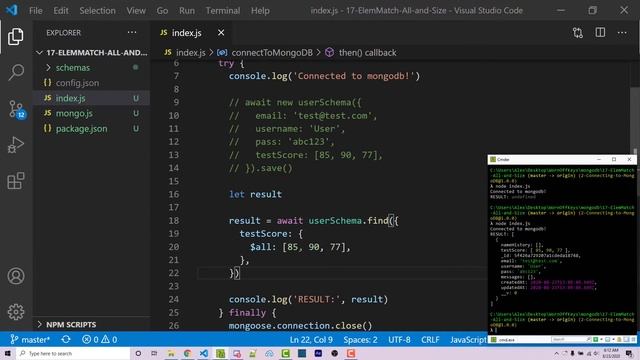
Task: Split the editor to the right
Action: (x=600, y=33)
